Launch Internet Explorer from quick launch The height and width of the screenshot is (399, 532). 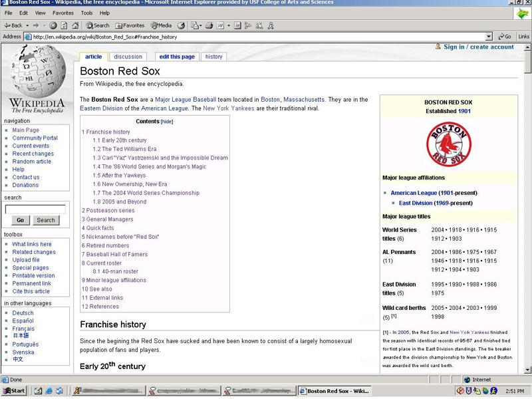click(x=49, y=391)
